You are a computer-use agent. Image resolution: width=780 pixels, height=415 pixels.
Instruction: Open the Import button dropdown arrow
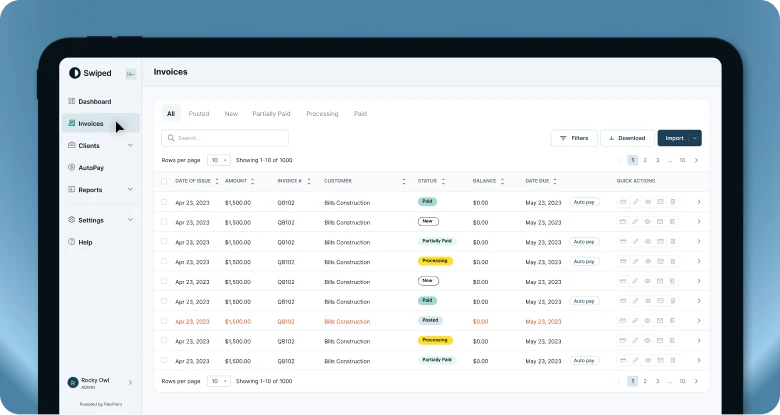point(695,138)
